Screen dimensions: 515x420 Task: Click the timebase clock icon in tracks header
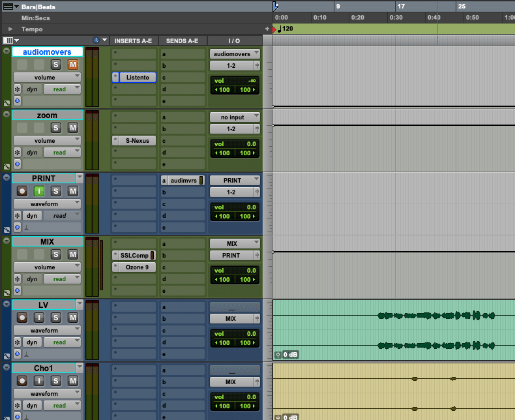96,40
